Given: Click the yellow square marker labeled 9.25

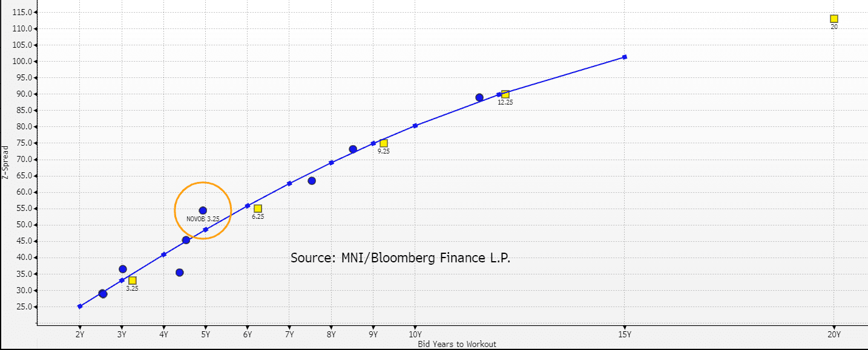Looking at the screenshot, I should click(384, 142).
